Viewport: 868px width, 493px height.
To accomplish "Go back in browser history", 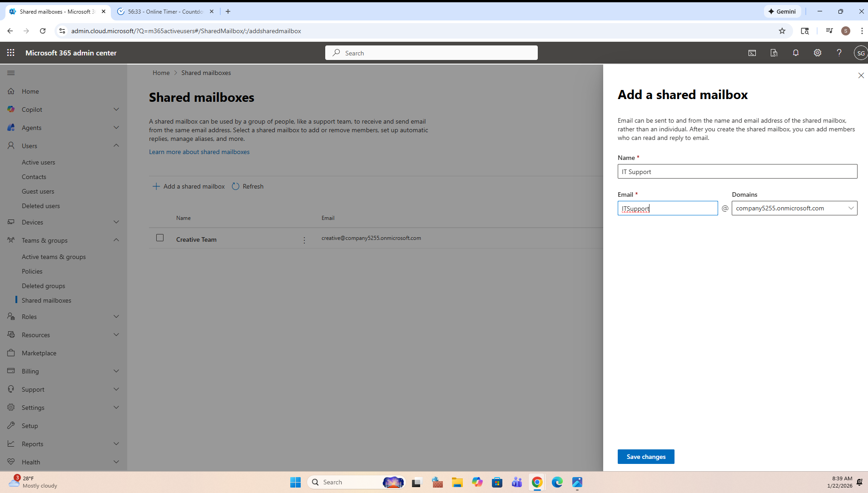I will [x=10, y=31].
